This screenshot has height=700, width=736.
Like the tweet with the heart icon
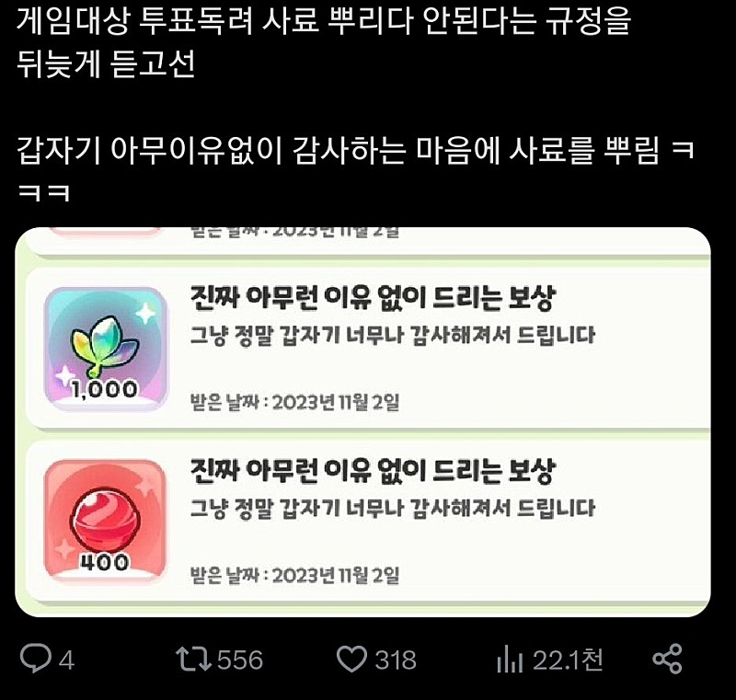pos(352,660)
